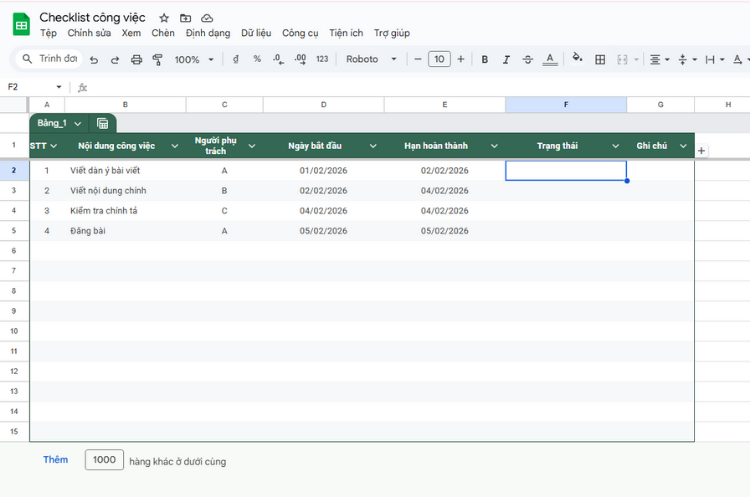Click the undo icon
Viewport: 750px width, 500px height.
[x=94, y=59]
